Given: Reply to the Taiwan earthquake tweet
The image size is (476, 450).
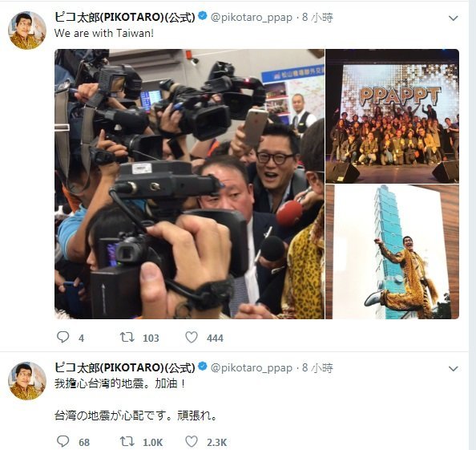Looking at the screenshot, I should click(63, 441).
